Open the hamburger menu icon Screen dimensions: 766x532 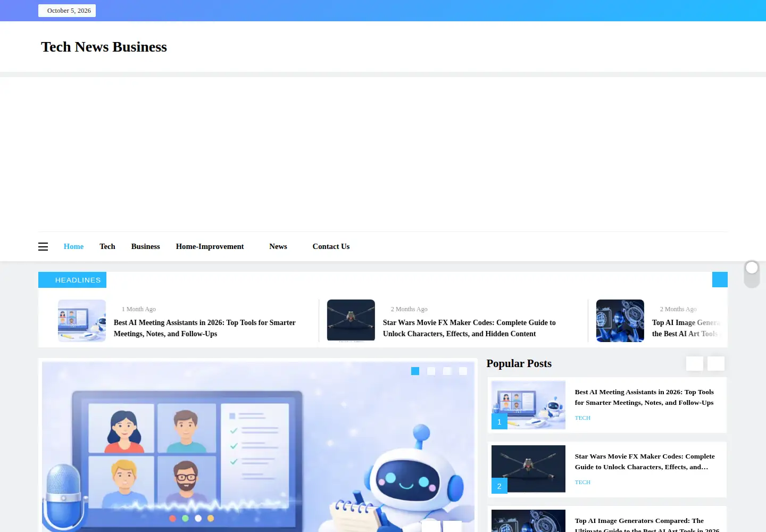pyautogui.click(x=43, y=246)
